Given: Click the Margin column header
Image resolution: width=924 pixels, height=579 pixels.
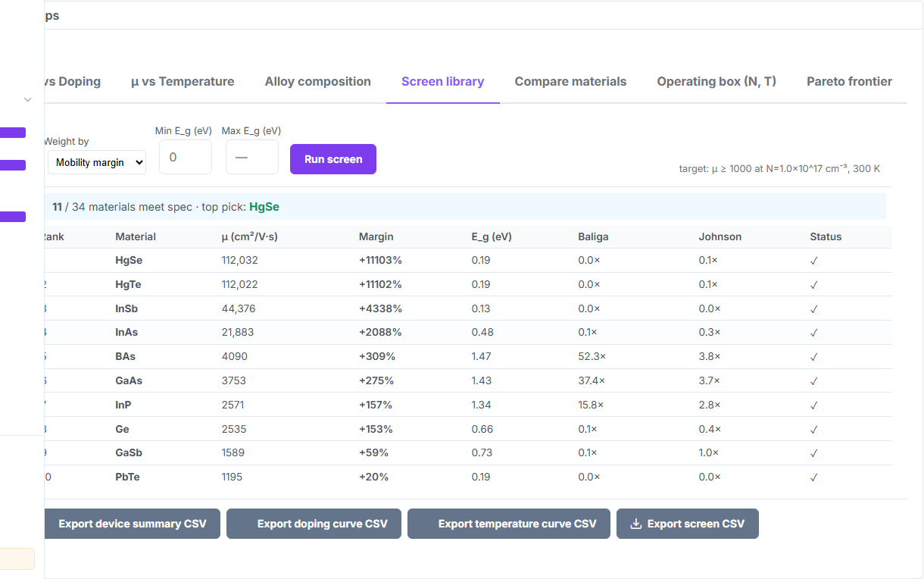Looking at the screenshot, I should (x=376, y=236).
